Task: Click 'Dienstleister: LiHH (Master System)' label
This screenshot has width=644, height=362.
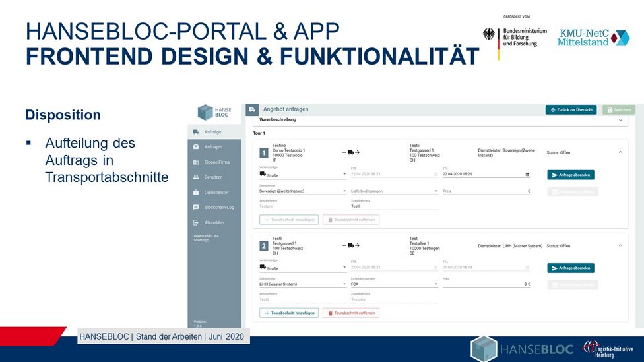Action: [x=510, y=246]
